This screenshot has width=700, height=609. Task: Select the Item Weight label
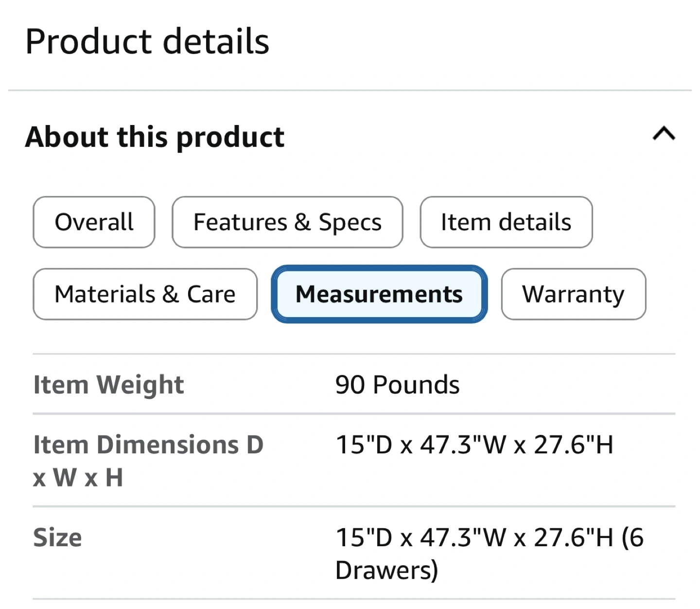click(x=108, y=385)
